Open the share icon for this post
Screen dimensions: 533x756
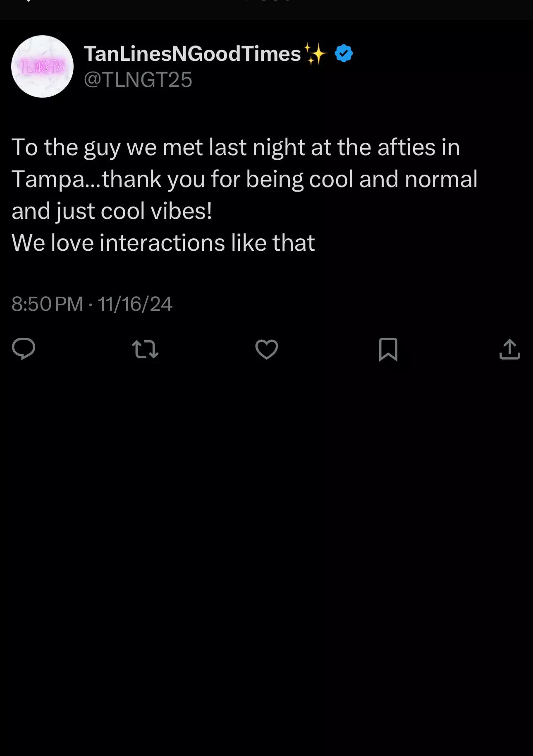pos(509,349)
